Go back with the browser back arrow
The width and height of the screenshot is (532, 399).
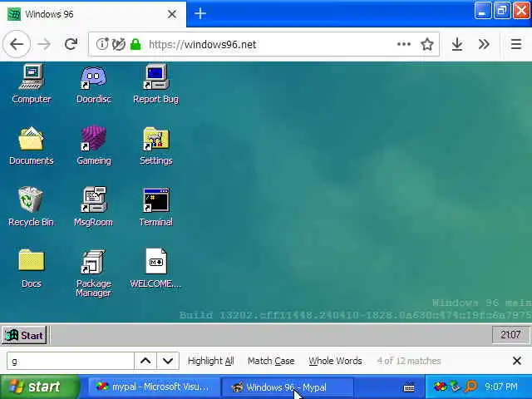[17, 44]
